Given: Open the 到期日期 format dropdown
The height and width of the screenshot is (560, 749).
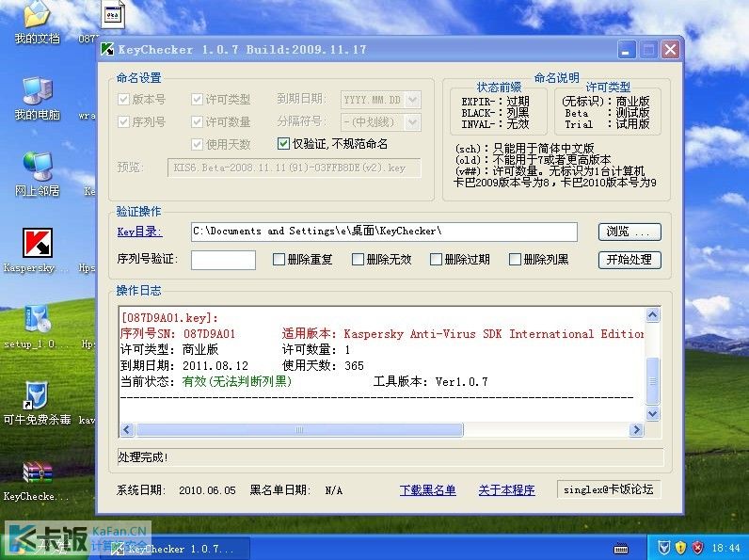Looking at the screenshot, I should pyautogui.click(x=412, y=100).
